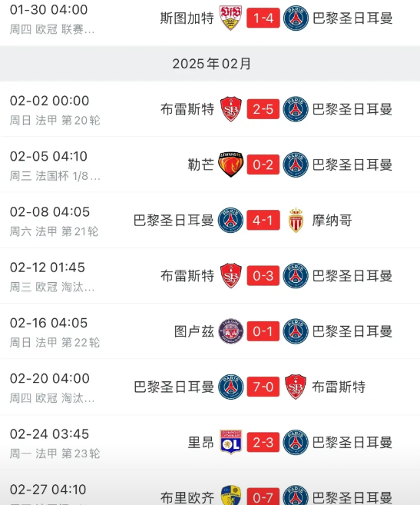This screenshot has height=505, width=420.
Task: Click the Monaco club crest icon
Action: coord(296,221)
